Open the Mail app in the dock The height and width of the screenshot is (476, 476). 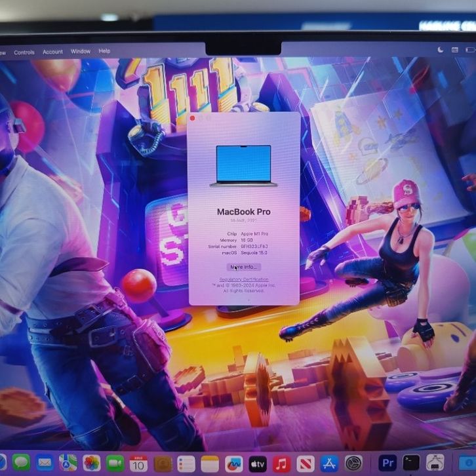[x=45, y=463]
